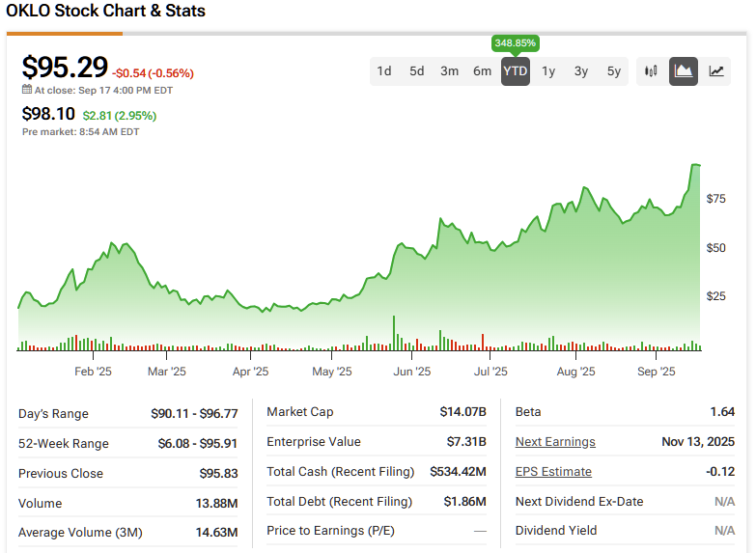Click the Jul '25 axis label
The image size is (756, 553).
pyautogui.click(x=490, y=372)
